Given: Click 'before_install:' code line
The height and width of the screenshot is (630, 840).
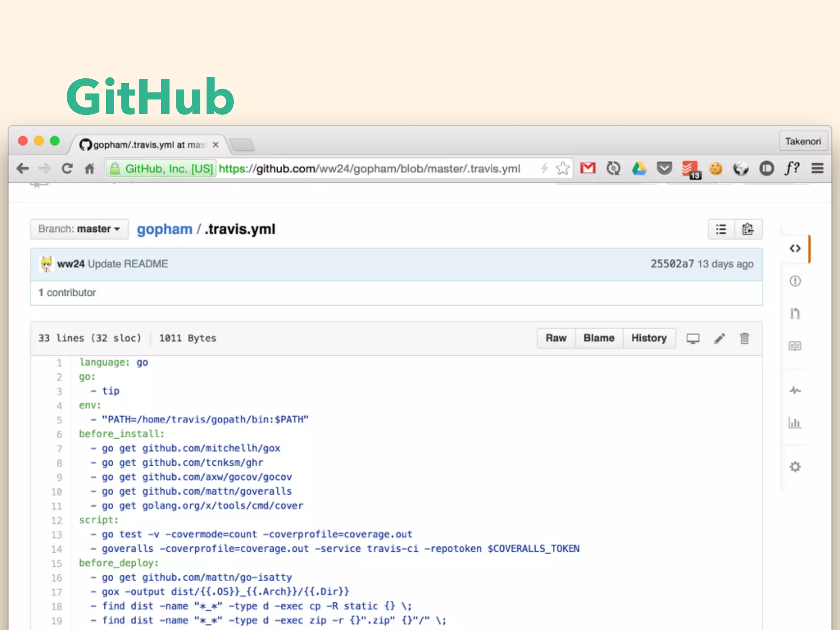Looking at the screenshot, I should point(121,434).
